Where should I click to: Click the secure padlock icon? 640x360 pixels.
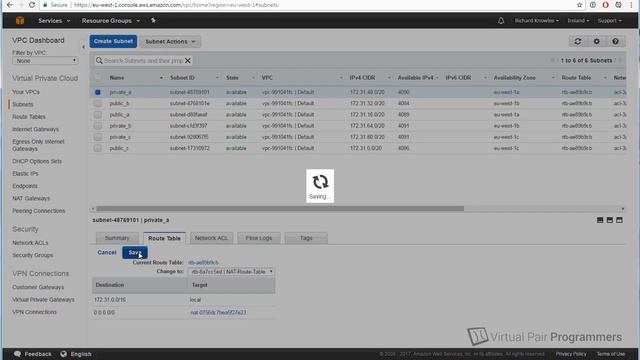(x=45, y=5)
